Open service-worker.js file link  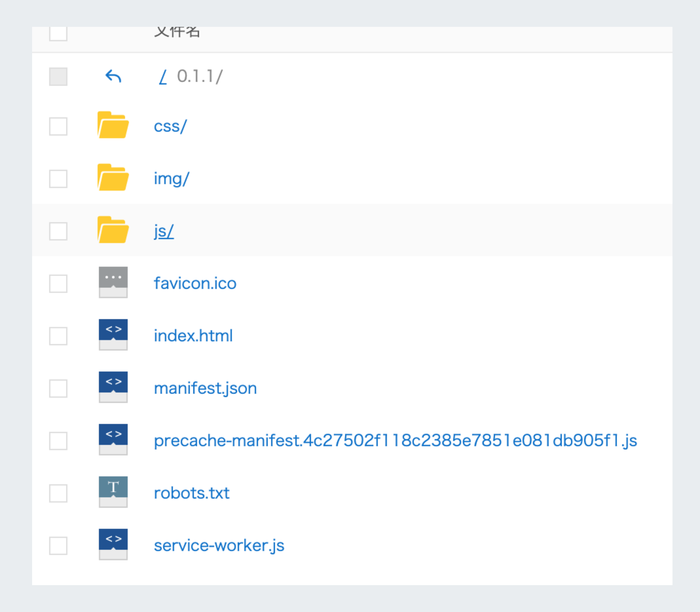pyautogui.click(x=219, y=546)
